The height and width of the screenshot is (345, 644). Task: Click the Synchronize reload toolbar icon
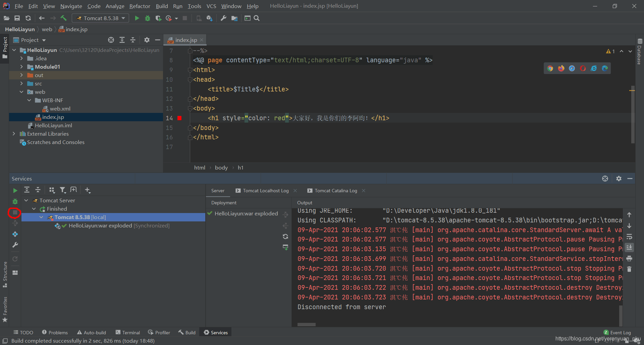(x=28, y=18)
